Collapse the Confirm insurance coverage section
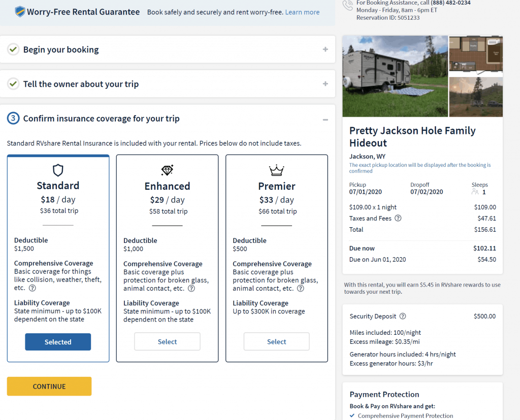The width and height of the screenshot is (520, 420). click(x=326, y=120)
